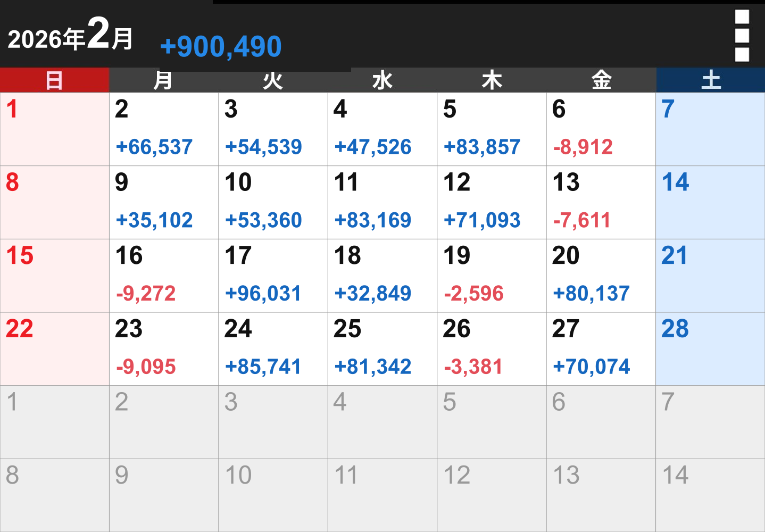Open February 20 with +80,137
Viewport: 765px width, 532px height.
601,276
